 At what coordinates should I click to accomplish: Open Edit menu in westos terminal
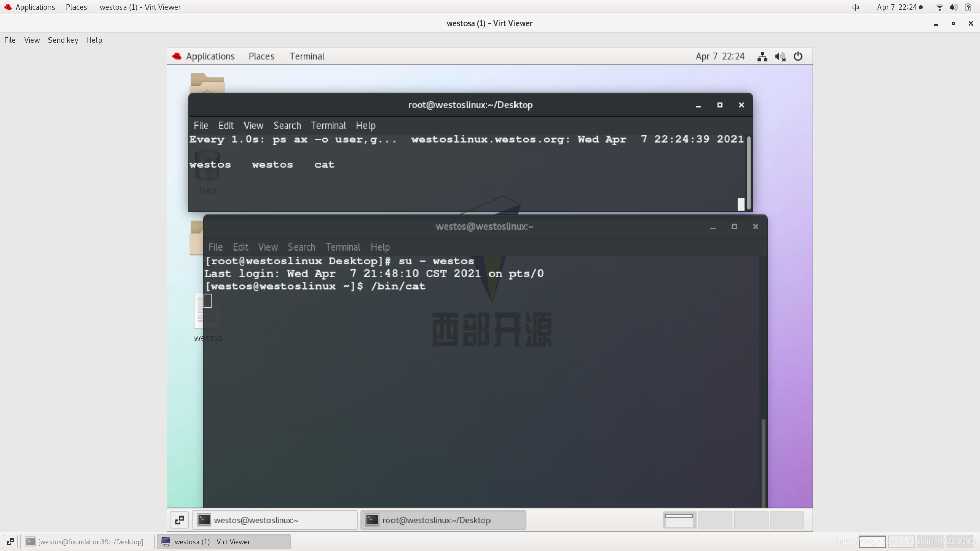click(x=240, y=247)
